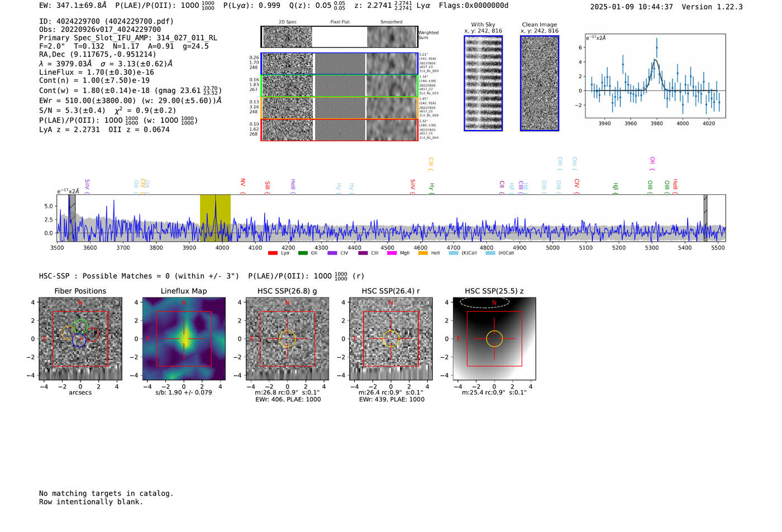Screen dimensions: 782x532
Task: Click the dashed white ellipse in HSC z image
Action: (485, 303)
